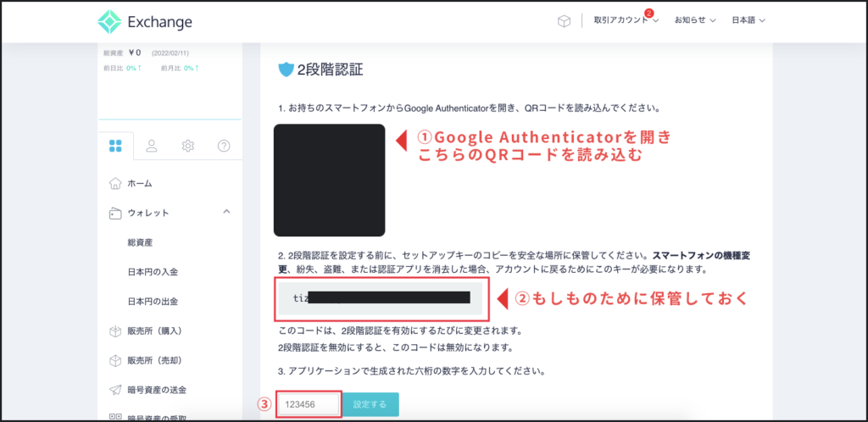Click the 3D cube icon in header
Viewport: 868px width, 422px height.
click(x=564, y=21)
